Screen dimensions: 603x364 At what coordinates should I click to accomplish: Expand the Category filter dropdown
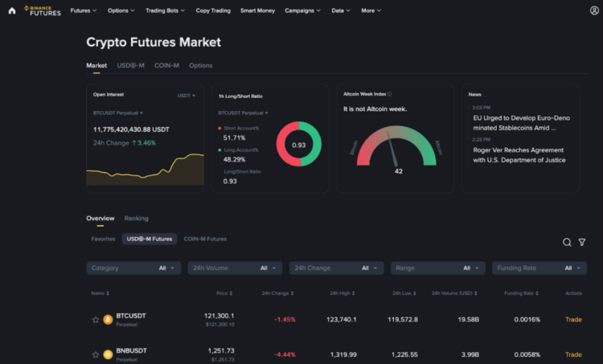(x=133, y=268)
